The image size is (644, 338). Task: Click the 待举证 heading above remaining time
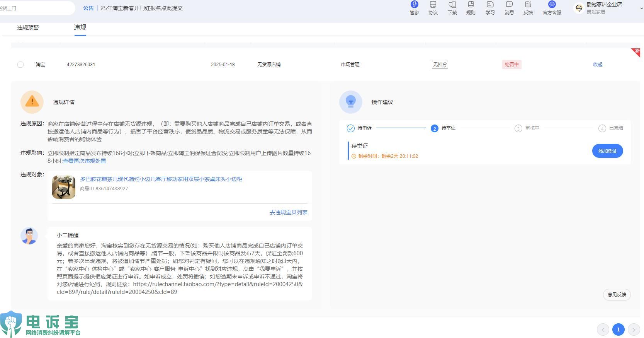[360, 146]
